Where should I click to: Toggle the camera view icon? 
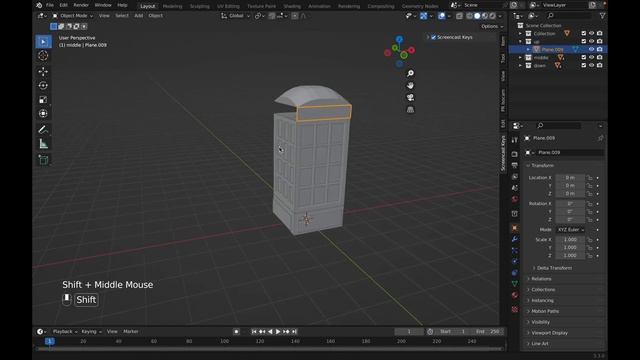410,98
